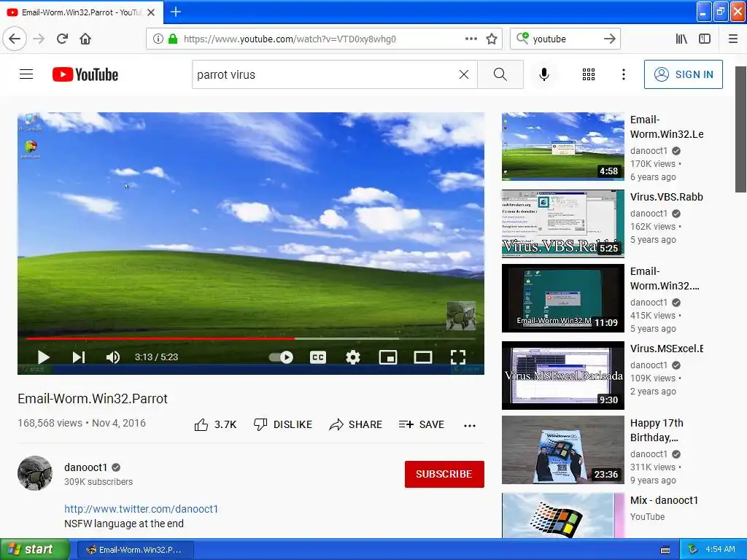747x560 pixels.
Task: Enter full screen video
Action: 458,357
